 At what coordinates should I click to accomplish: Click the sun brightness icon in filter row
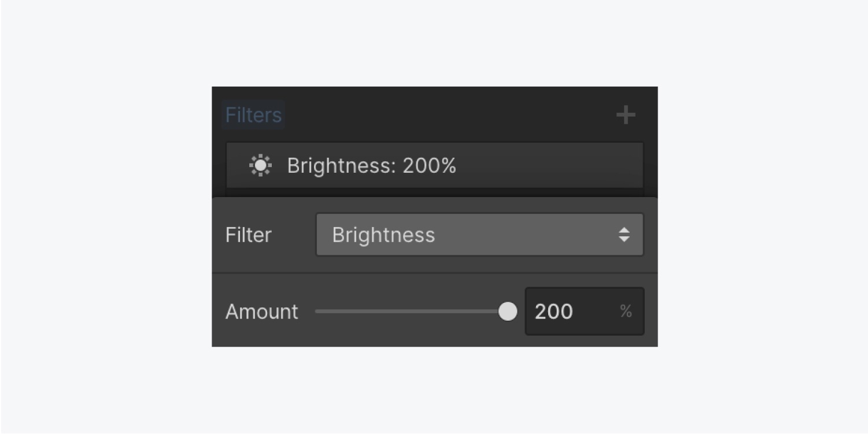click(260, 166)
